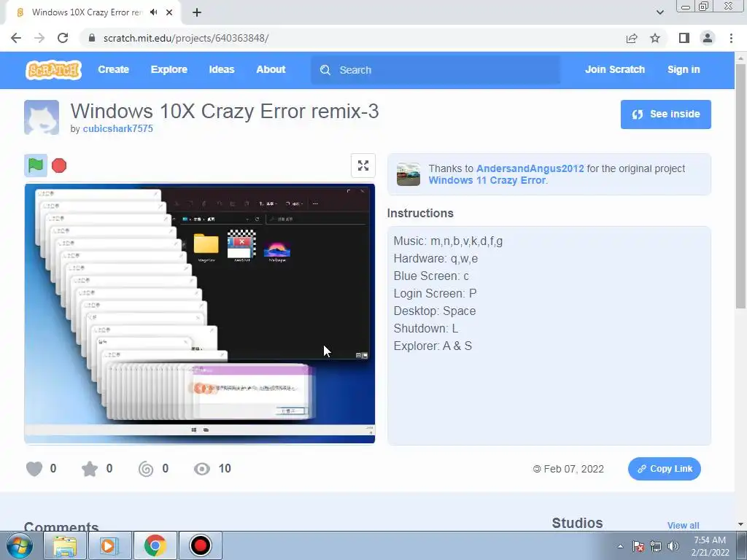The width and height of the screenshot is (747, 560).
Task: Open the Create menu item
Action: click(113, 69)
